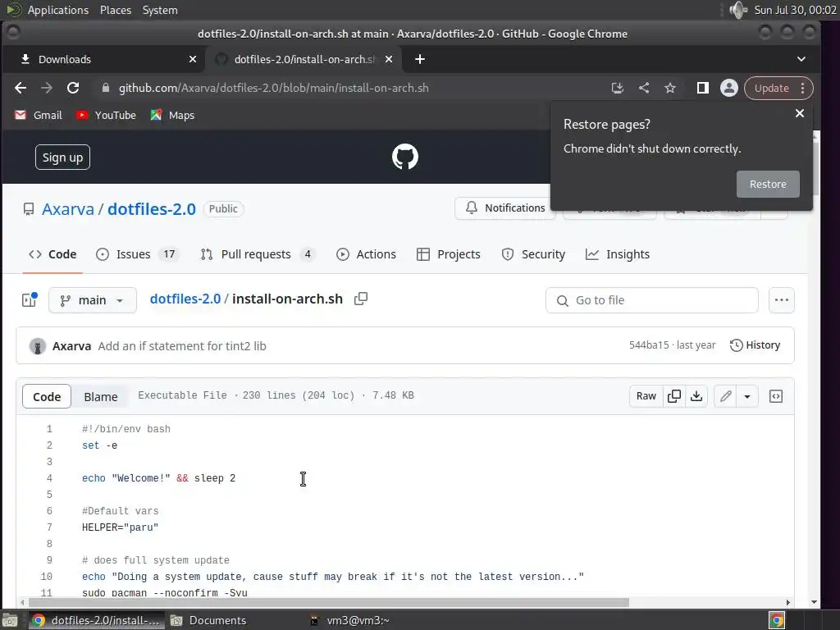Open Chrome side panel icon
Image resolution: width=840 pixels, height=630 pixels.
[703, 88]
